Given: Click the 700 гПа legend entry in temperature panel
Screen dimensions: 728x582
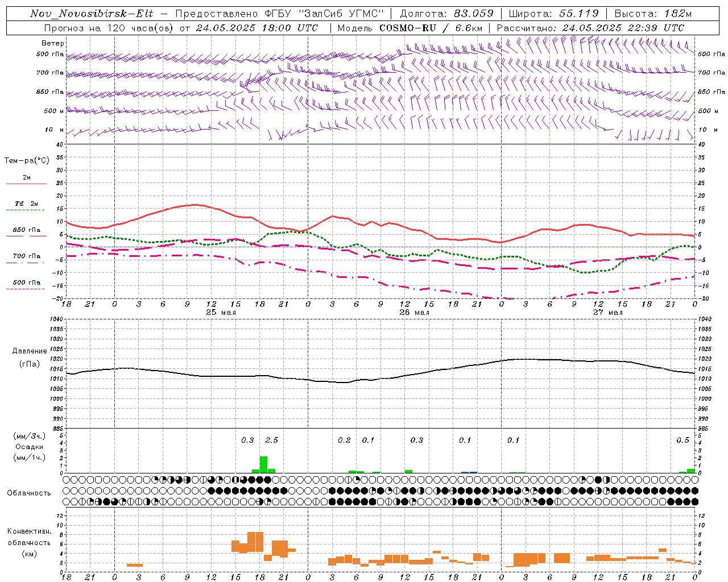Looking at the screenshot, I should tap(26, 256).
